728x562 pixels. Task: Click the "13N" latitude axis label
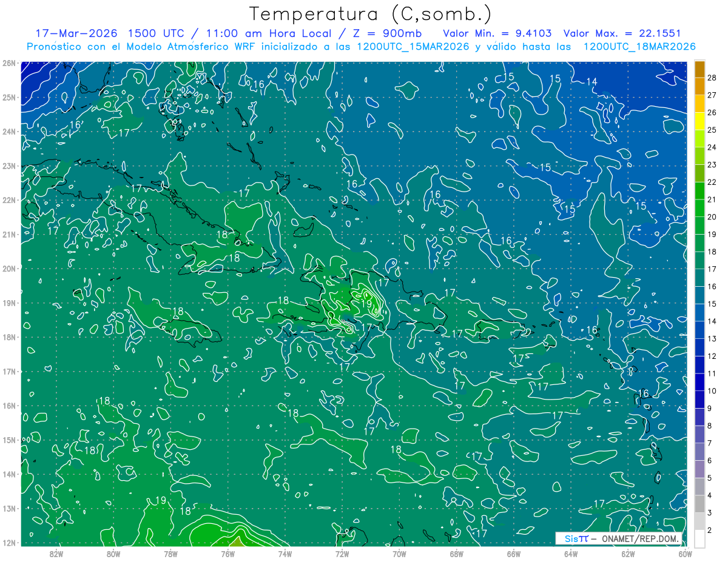[x=8, y=509]
